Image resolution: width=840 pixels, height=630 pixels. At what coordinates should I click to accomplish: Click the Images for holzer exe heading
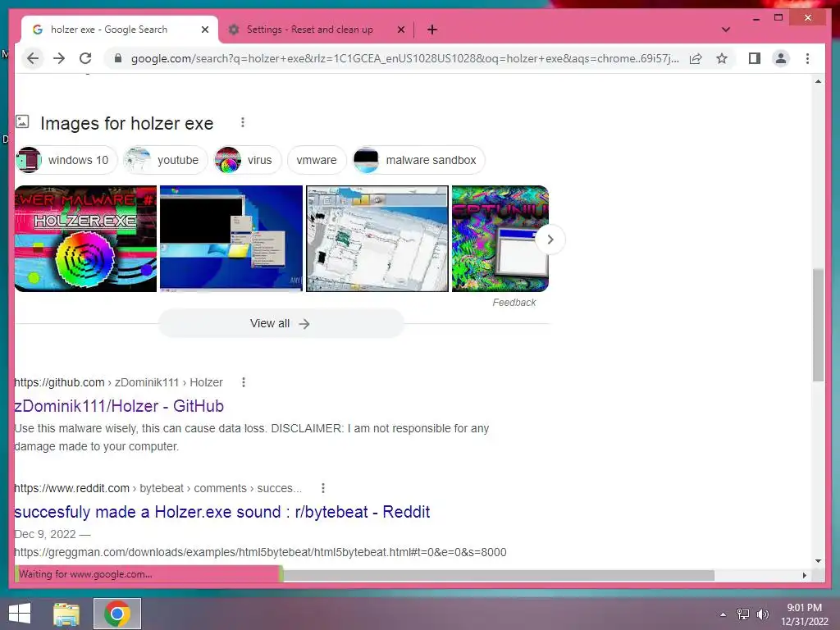127,123
